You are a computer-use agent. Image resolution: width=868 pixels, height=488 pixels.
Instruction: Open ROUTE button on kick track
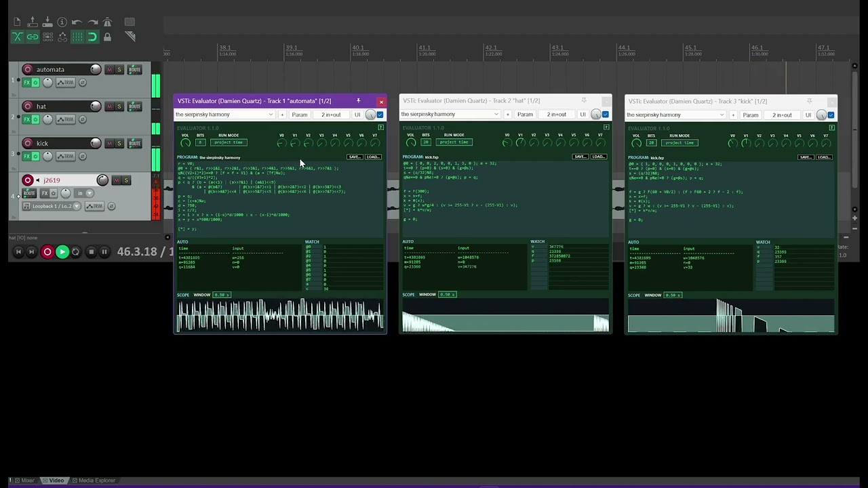pyautogui.click(x=135, y=143)
